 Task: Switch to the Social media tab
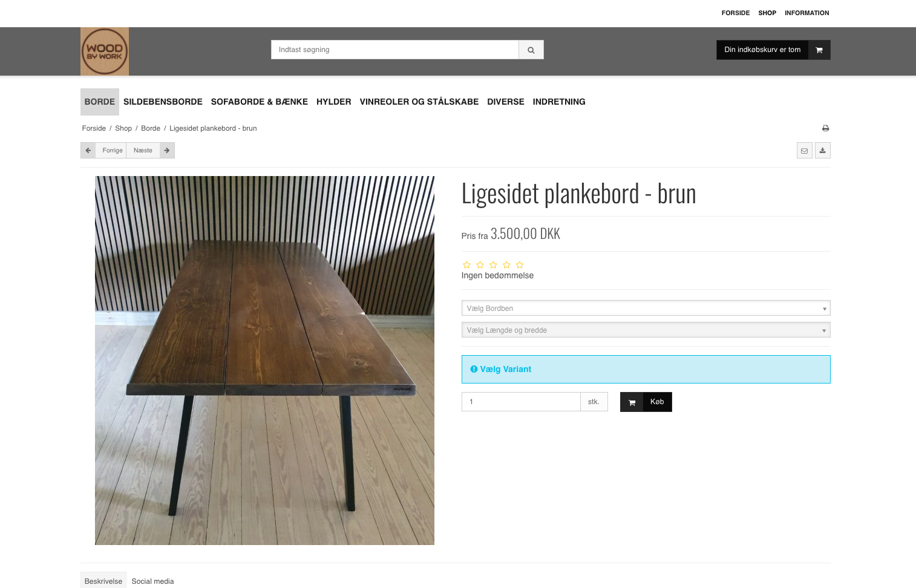click(x=152, y=581)
